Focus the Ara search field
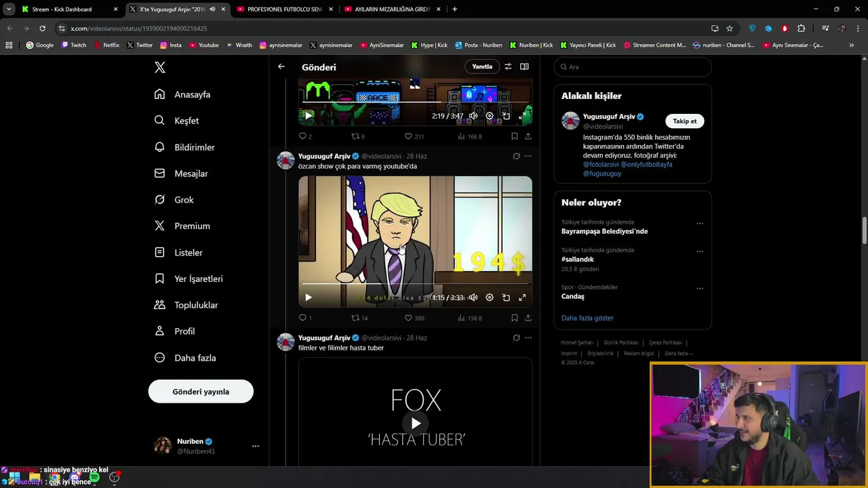Viewport: 868px width, 488px height. [633, 67]
